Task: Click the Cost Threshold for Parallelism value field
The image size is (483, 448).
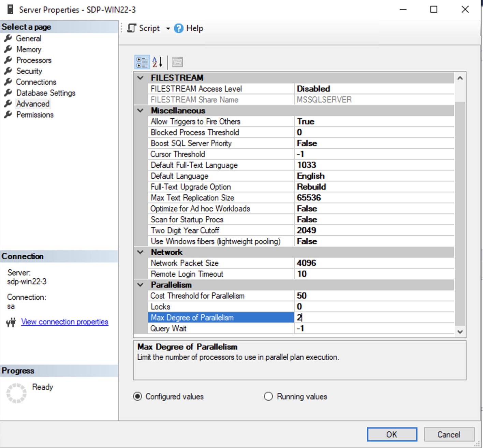Action: [x=374, y=296]
